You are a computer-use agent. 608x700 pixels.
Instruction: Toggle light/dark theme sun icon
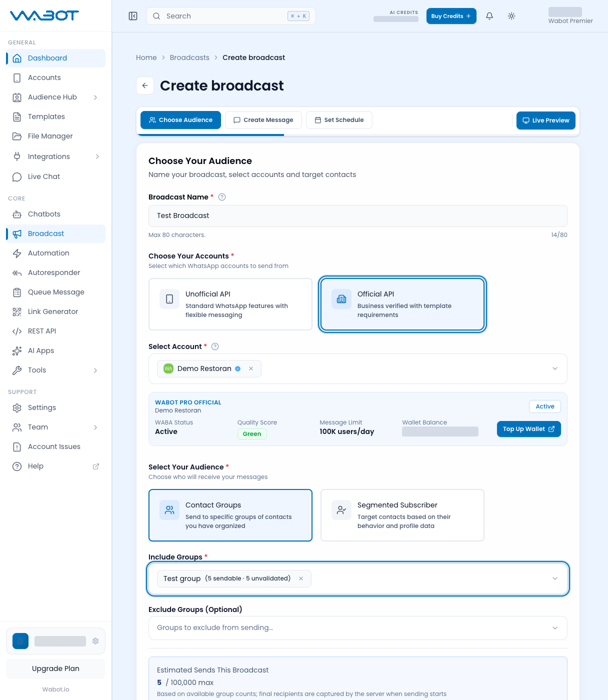tap(511, 16)
